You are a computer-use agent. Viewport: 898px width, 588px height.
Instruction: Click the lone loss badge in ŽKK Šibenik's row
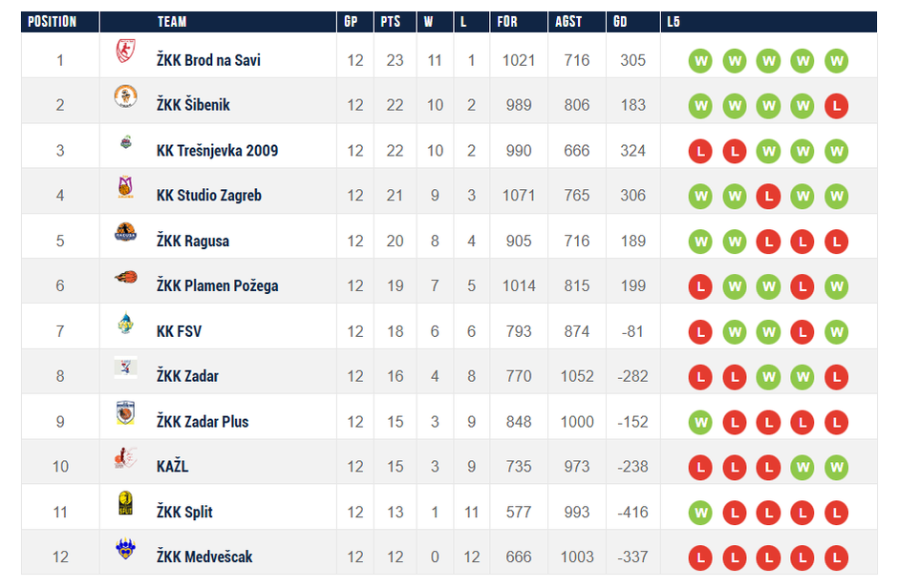click(836, 105)
